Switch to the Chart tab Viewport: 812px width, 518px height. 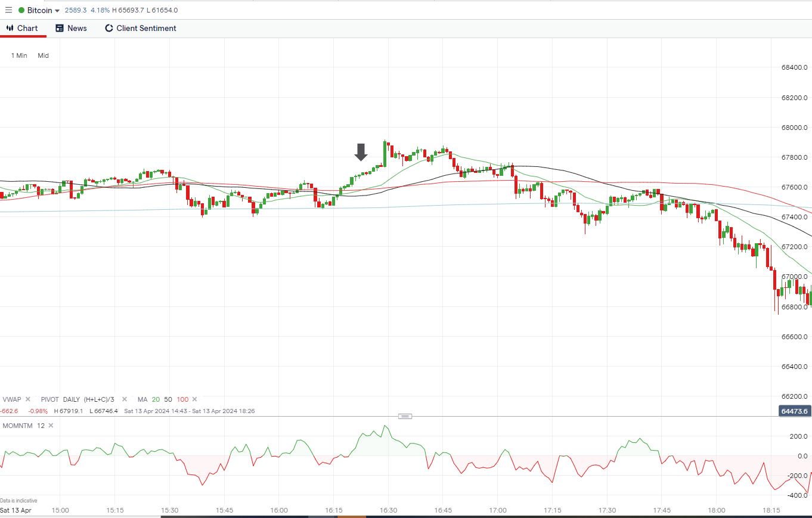(22, 28)
